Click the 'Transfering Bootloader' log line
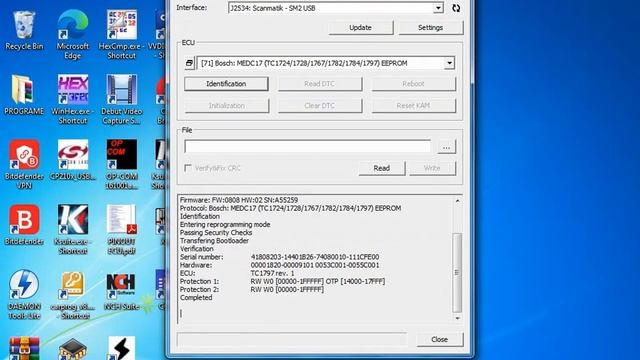Screen dimensions: 640x360 [214, 241]
